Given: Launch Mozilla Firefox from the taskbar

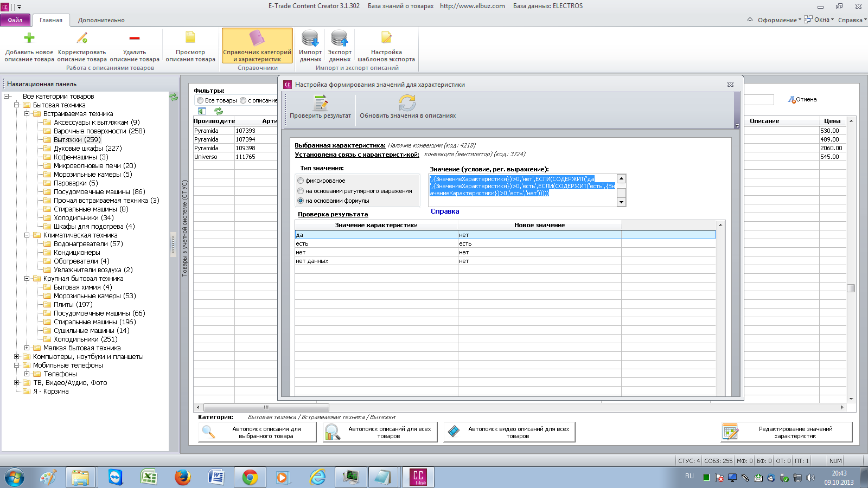Looking at the screenshot, I should coord(183,477).
